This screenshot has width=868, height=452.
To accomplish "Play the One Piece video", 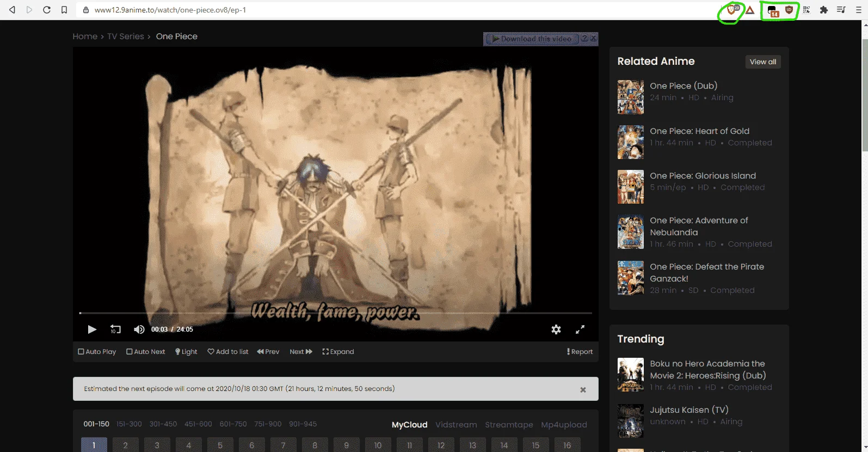I will (92, 329).
